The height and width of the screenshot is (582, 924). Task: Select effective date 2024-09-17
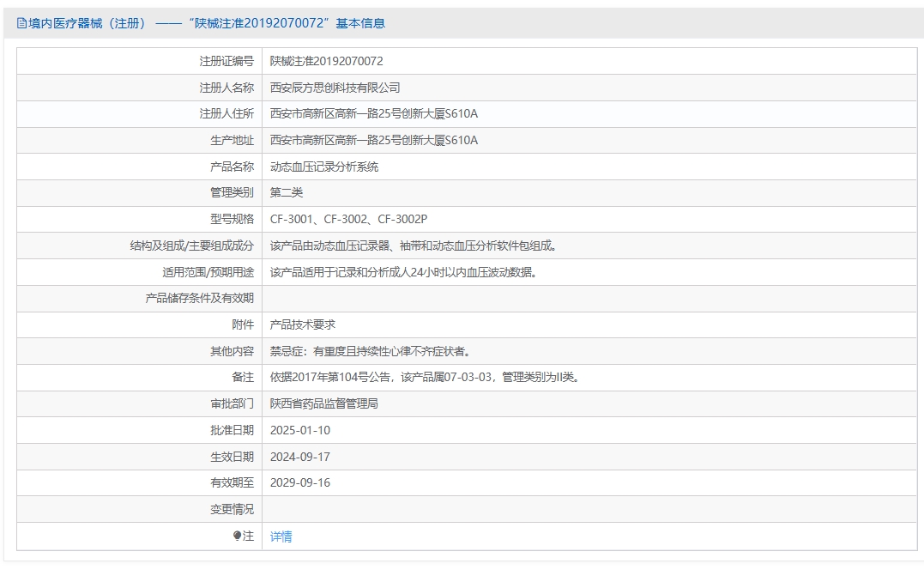pyautogui.click(x=300, y=457)
